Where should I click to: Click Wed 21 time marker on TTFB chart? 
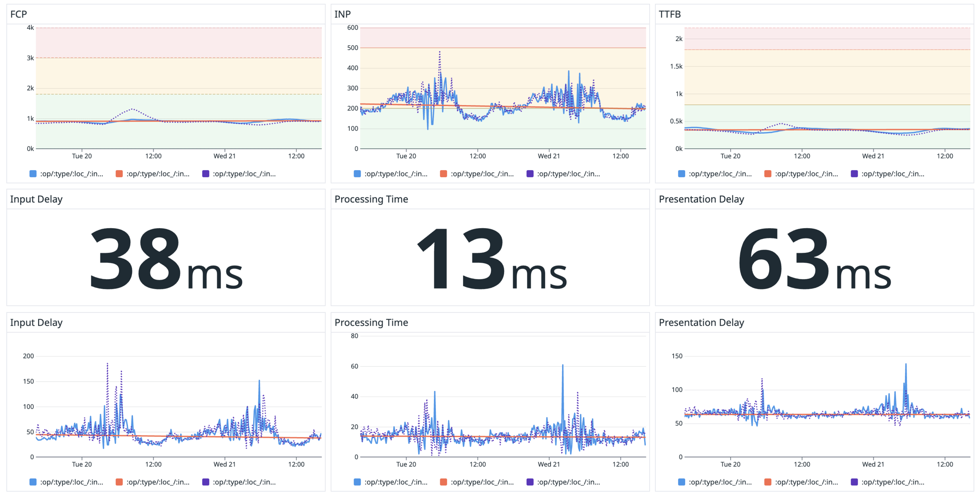click(873, 156)
